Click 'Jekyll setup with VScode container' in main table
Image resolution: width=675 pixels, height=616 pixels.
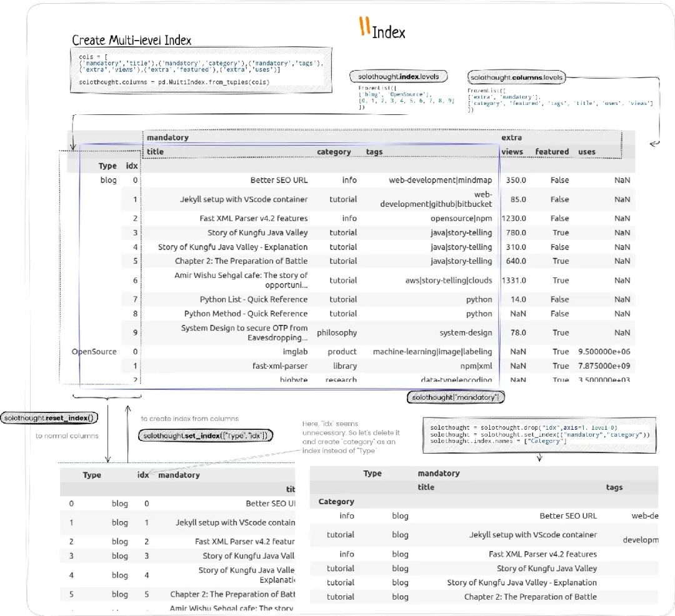(x=244, y=199)
